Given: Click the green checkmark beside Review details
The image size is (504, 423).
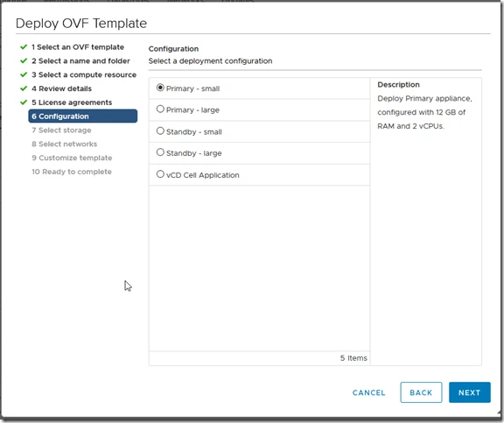Looking at the screenshot, I should [x=24, y=88].
